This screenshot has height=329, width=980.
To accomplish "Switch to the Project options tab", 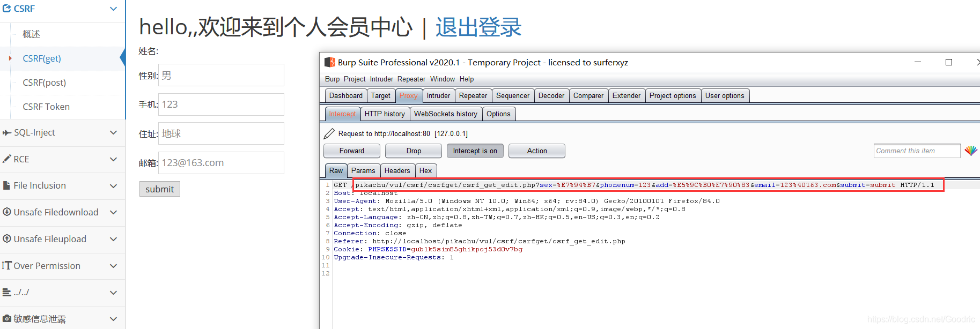I will pos(673,95).
